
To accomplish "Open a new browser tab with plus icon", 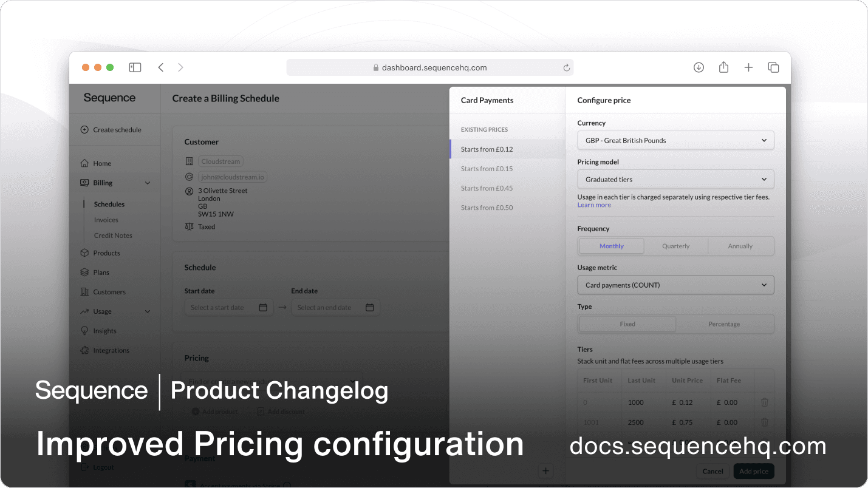I will tap(748, 67).
